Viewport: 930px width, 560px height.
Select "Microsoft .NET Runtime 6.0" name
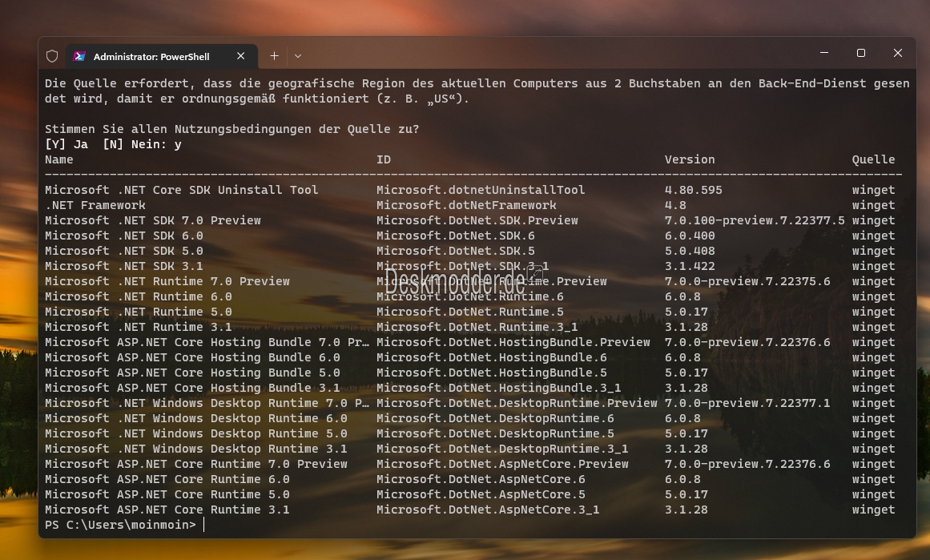[139, 296]
